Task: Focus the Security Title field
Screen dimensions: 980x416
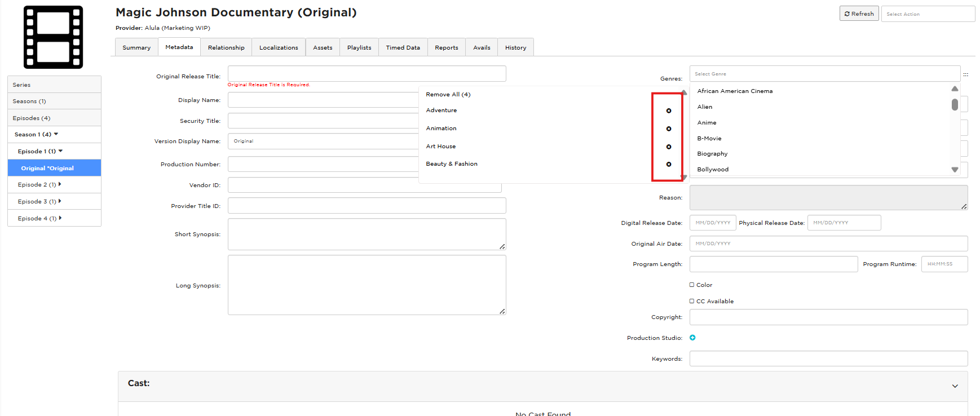Action: 323,121
